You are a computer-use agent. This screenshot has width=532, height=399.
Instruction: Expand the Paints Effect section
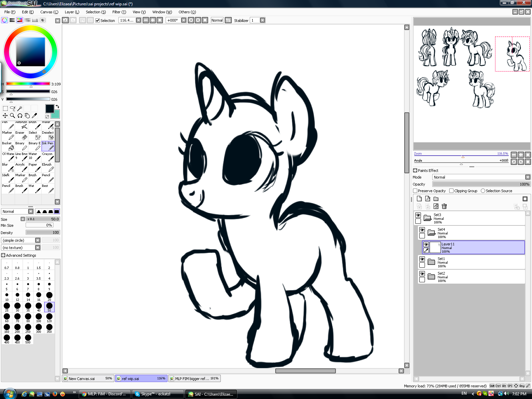click(415, 171)
